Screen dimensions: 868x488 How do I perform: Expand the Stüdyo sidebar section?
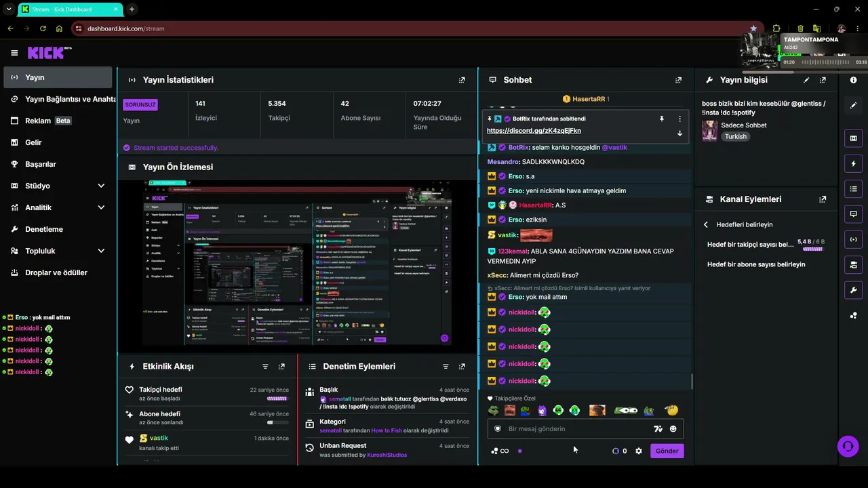[101, 186]
